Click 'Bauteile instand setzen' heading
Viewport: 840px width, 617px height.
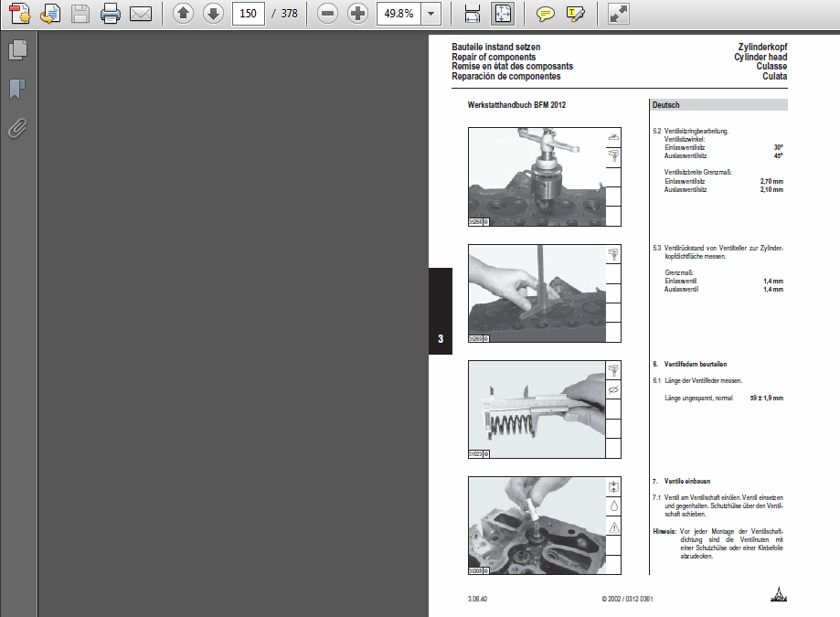click(x=496, y=48)
